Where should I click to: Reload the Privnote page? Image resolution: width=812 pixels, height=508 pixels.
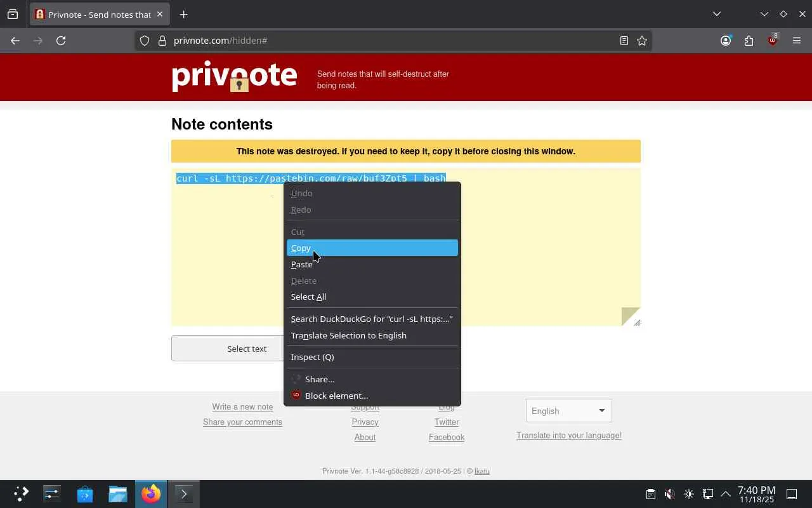tap(61, 41)
